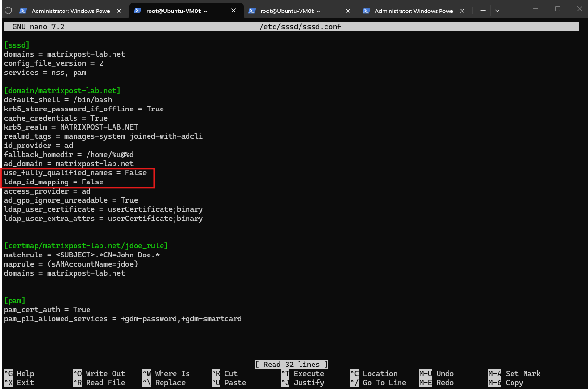This screenshot has width=588, height=389.
Task: Click PowerShell icon on active root@Ubuntu-VM01 tab
Action: [x=138, y=11]
